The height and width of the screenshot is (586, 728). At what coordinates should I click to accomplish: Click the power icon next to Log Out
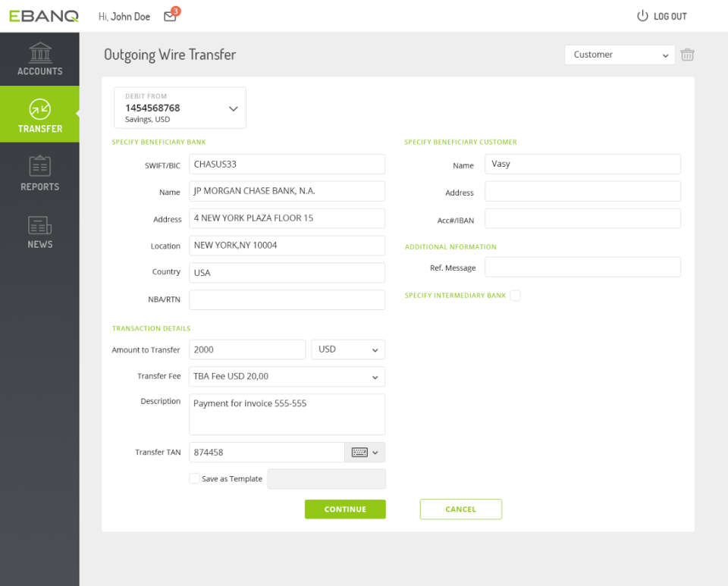[642, 16]
